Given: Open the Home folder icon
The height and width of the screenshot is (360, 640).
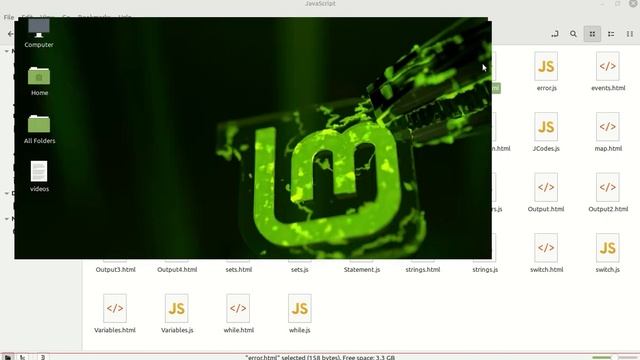Looking at the screenshot, I should 39,76.
